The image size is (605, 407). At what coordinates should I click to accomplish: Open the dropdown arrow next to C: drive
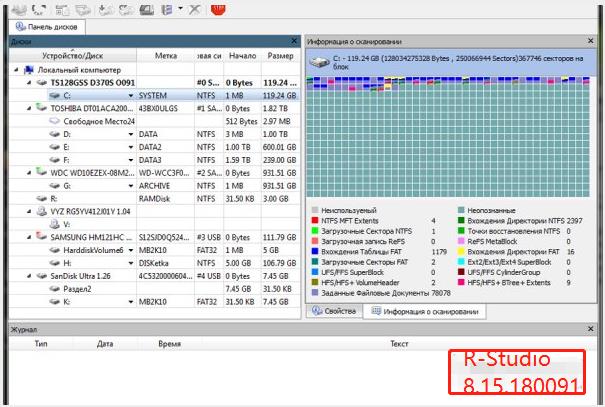[x=130, y=95]
